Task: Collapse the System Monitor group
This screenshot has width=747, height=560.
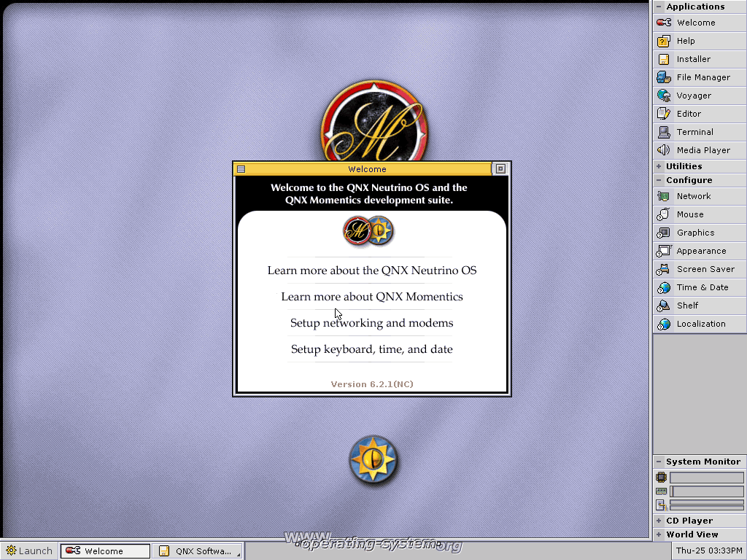Action: click(659, 462)
